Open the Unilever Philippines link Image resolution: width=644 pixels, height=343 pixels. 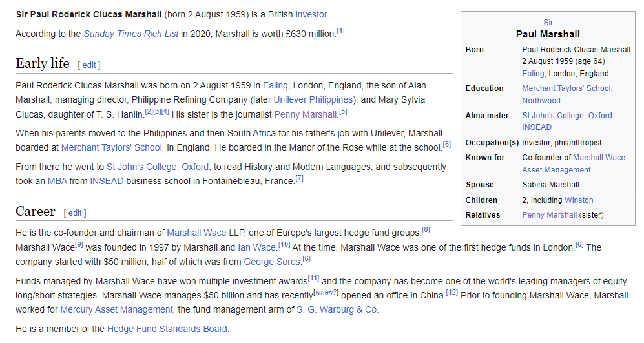pos(313,100)
